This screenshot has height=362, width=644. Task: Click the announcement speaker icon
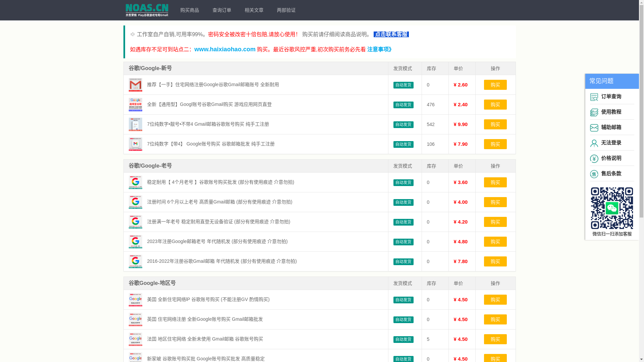click(132, 34)
